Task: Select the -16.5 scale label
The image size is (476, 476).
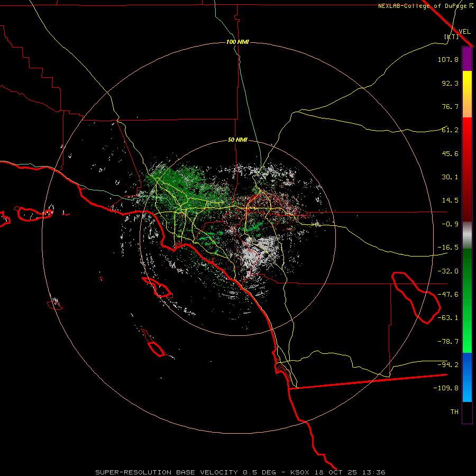Action: tap(448, 248)
